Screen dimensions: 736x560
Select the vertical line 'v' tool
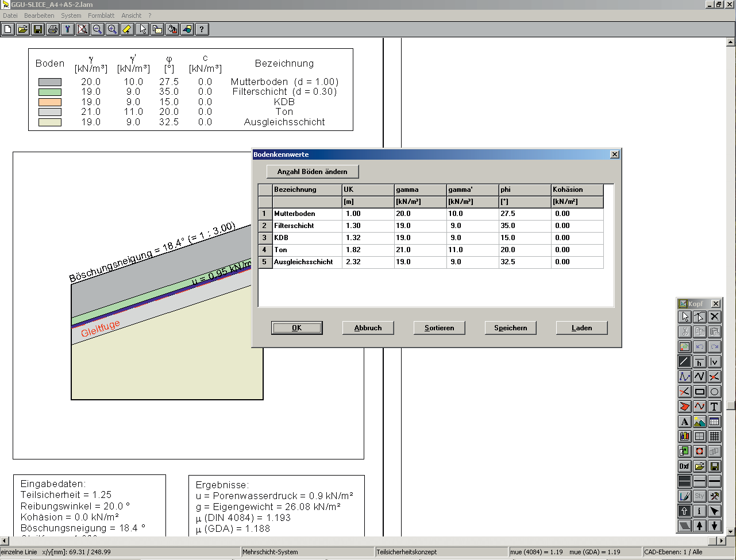[x=715, y=362]
